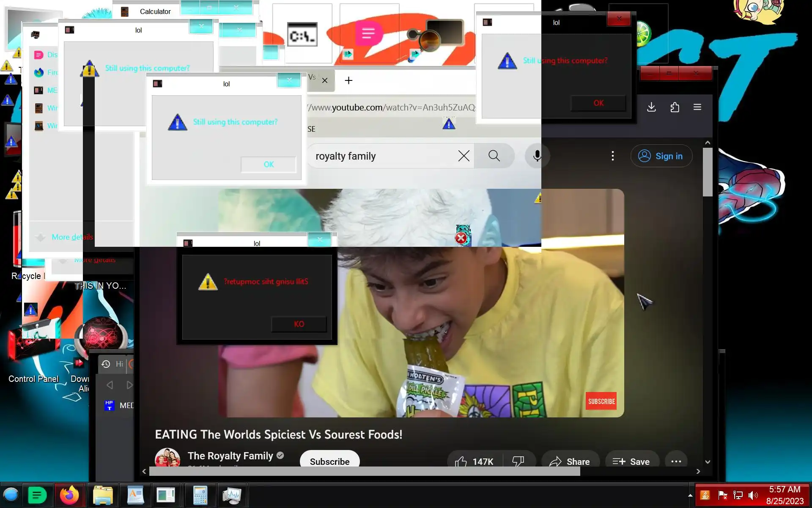The image size is (812, 508).
Task: Open Firefox hamburger application menu
Action: [697, 107]
